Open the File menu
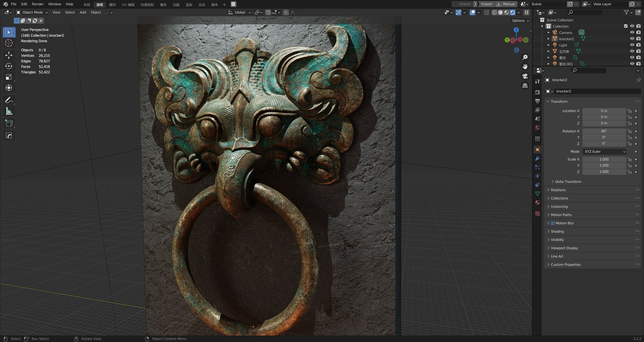The width and height of the screenshot is (644, 342). (x=14, y=4)
